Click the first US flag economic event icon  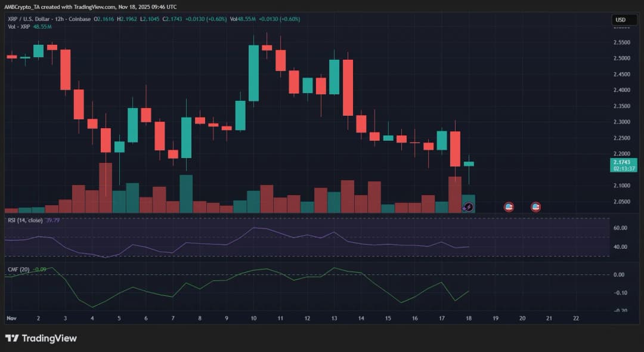tap(509, 207)
